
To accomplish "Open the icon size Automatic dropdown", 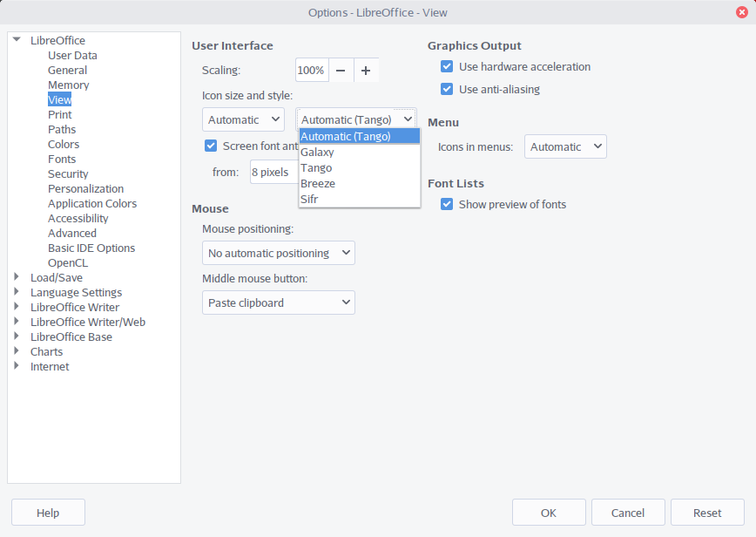I will tap(243, 119).
